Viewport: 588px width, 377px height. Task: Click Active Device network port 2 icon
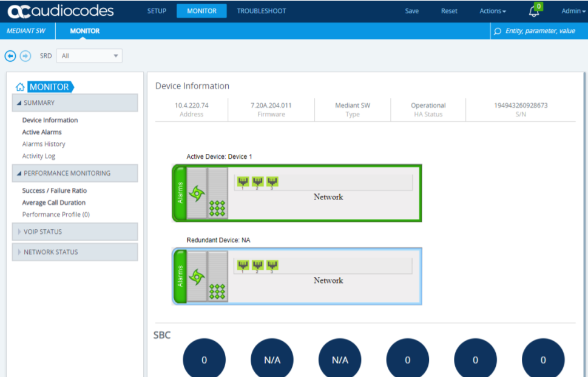pyautogui.click(x=258, y=182)
